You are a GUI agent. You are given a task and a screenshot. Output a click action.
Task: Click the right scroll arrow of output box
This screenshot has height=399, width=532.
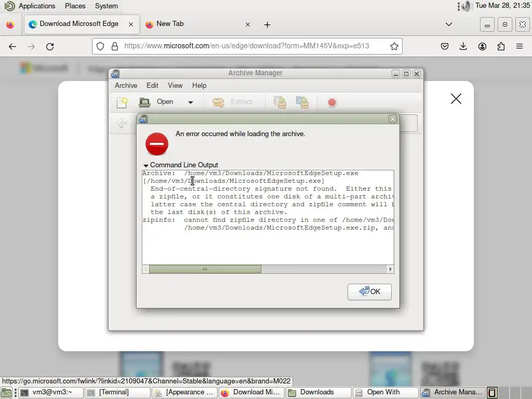(x=390, y=269)
